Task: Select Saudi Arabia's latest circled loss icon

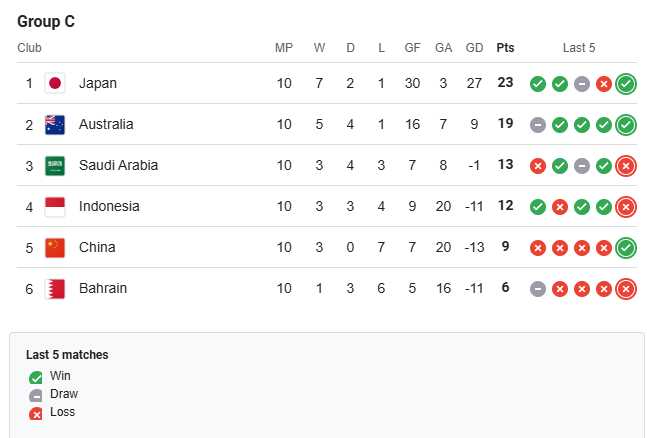Action: click(x=626, y=166)
